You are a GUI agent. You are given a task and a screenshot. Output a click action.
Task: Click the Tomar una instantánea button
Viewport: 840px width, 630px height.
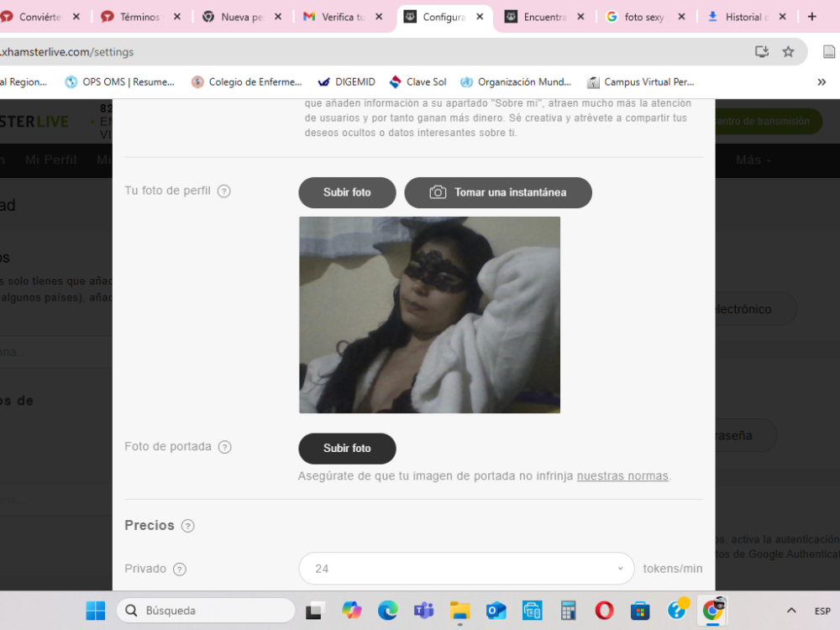point(498,193)
